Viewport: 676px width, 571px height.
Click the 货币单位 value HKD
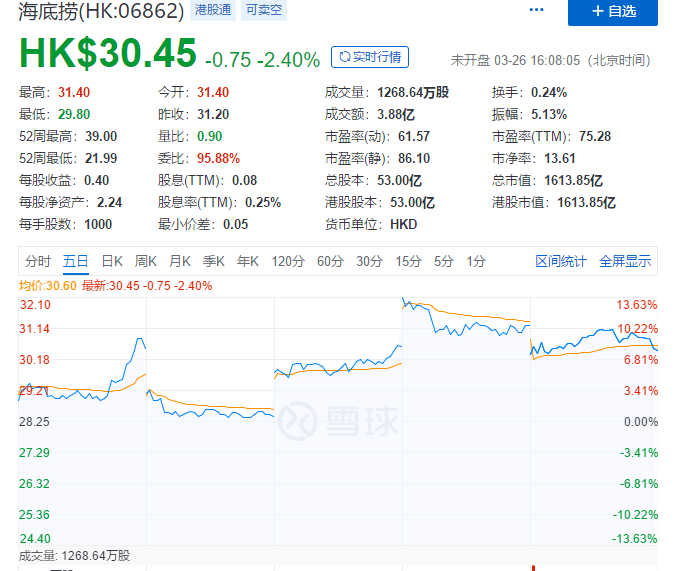404,224
